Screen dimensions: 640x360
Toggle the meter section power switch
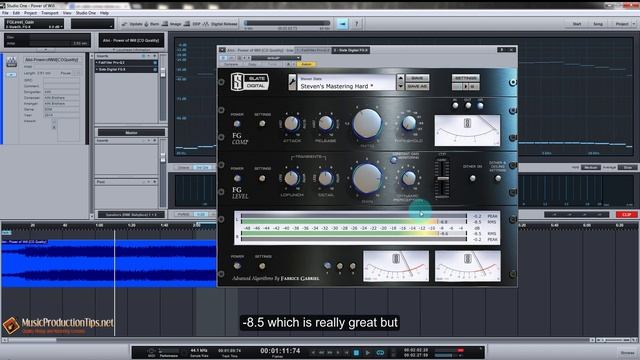pos(237,266)
